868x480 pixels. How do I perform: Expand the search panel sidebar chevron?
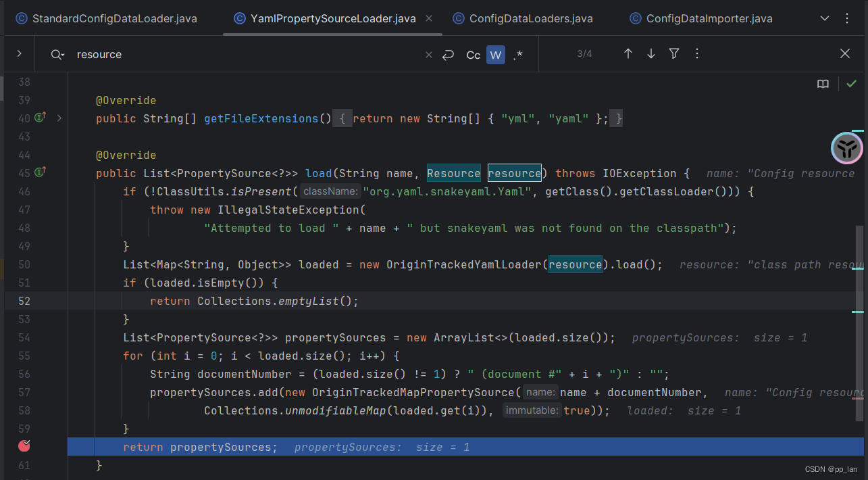[18, 53]
